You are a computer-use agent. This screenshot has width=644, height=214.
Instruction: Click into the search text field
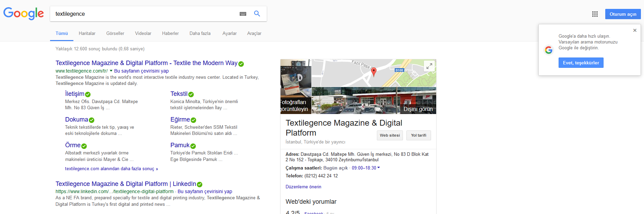[144, 14]
